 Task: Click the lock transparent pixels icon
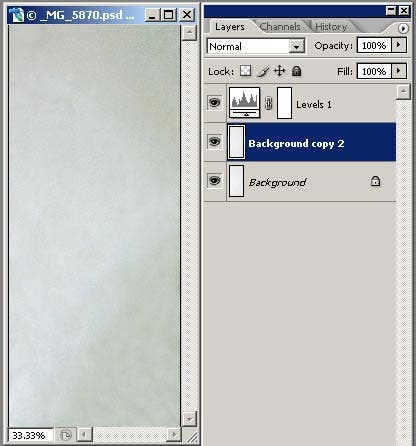(x=245, y=71)
